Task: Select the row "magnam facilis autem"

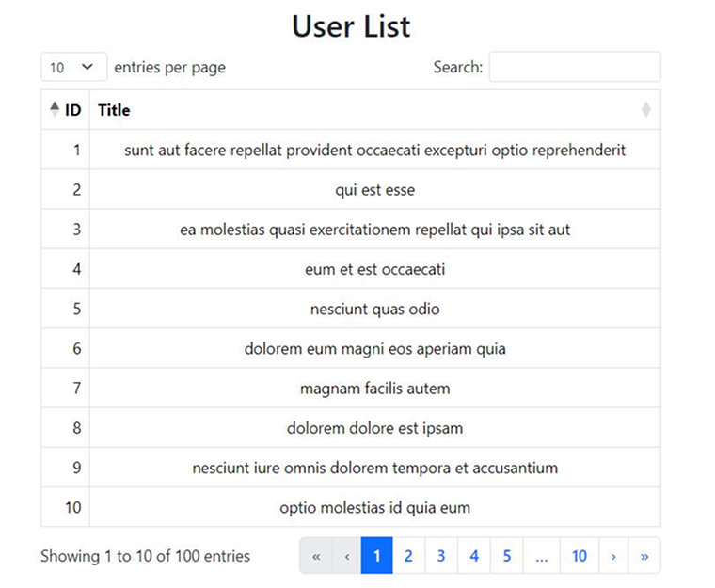Action: point(374,389)
